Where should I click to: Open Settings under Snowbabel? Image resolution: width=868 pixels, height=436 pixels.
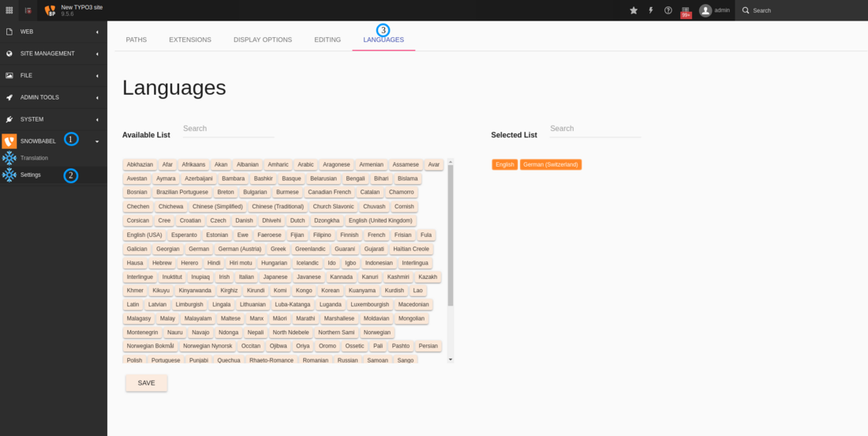pyautogui.click(x=31, y=175)
